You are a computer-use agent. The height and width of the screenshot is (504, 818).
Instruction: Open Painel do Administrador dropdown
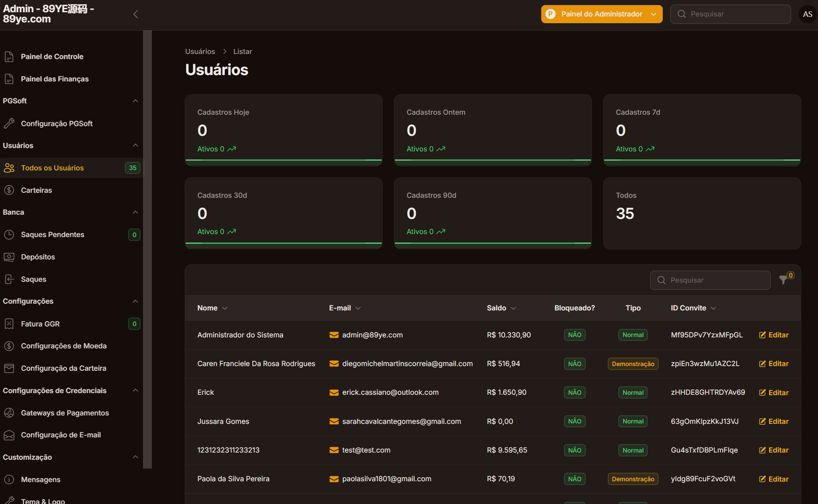[x=602, y=14]
